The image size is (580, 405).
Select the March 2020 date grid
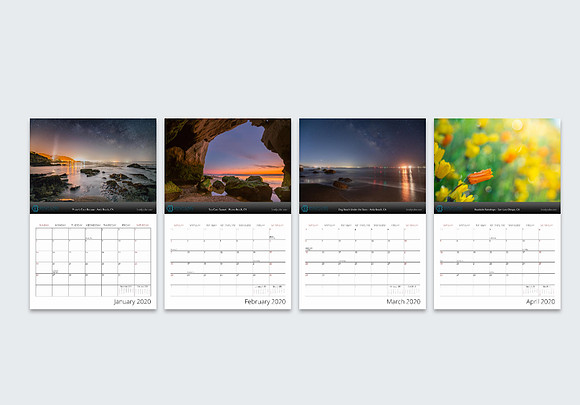click(x=362, y=262)
